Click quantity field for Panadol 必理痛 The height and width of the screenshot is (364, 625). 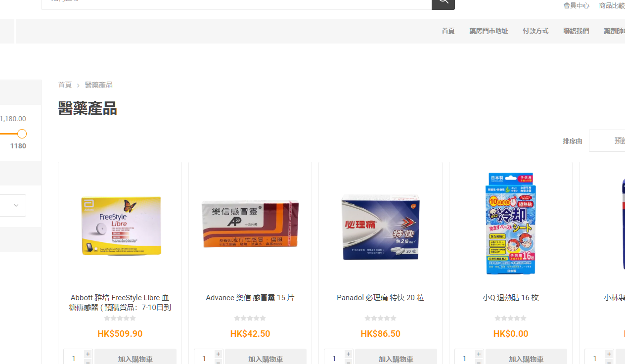(x=334, y=357)
